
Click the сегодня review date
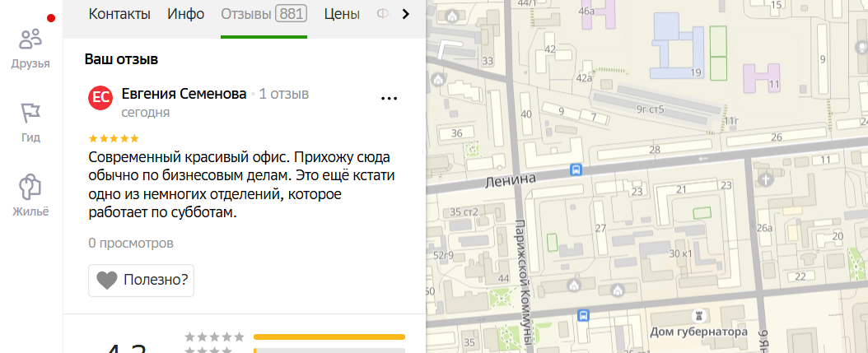pyautogui.click(x=146, y=113)
